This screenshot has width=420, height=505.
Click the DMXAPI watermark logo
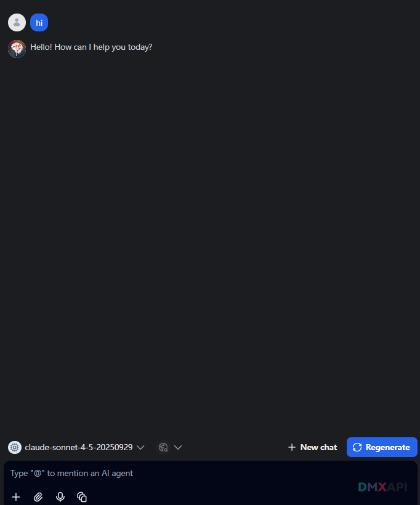(x=382, y=487)
